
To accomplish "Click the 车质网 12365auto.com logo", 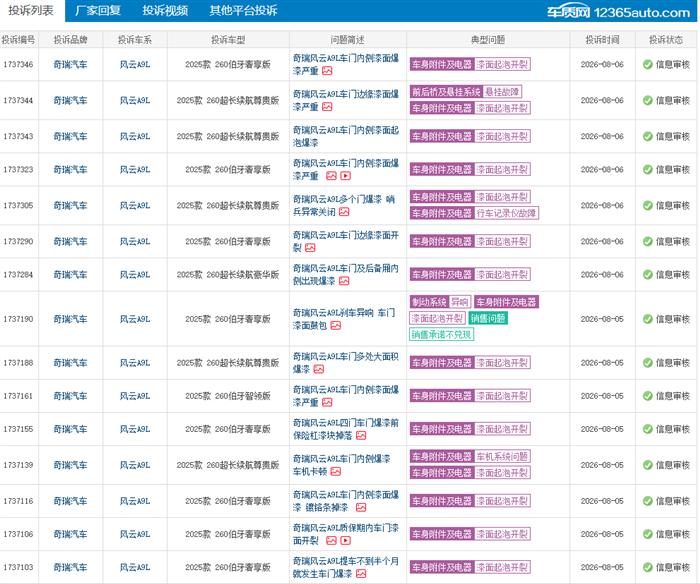I will pyautogui.click(x=618, y=12).
